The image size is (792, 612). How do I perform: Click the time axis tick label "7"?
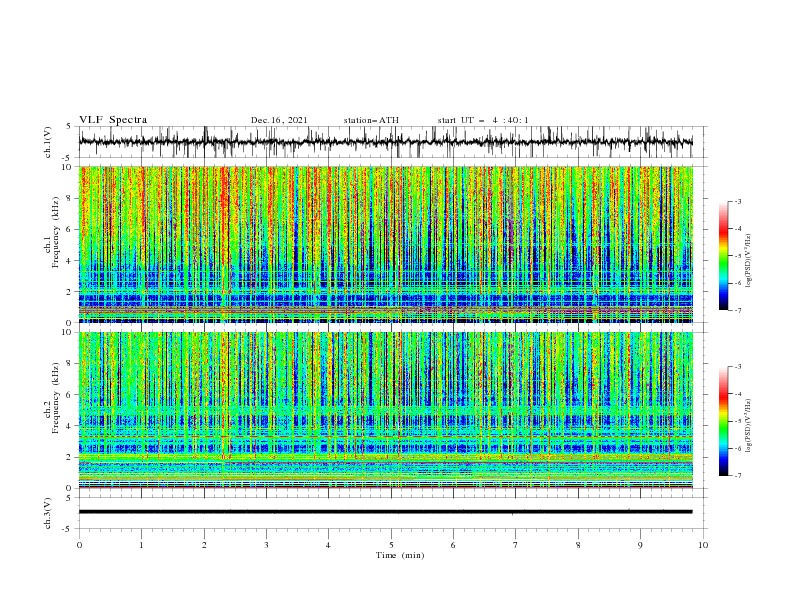pos(516,545)
